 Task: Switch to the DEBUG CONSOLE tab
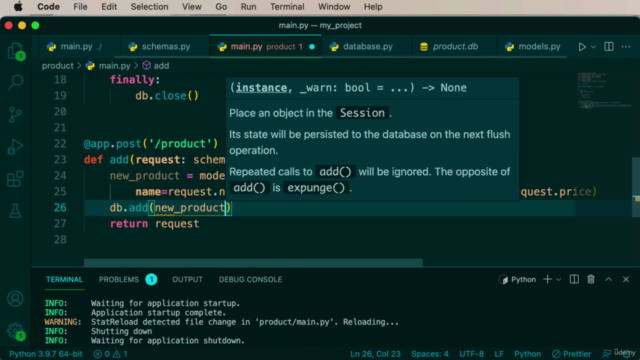tap(250, 280)
